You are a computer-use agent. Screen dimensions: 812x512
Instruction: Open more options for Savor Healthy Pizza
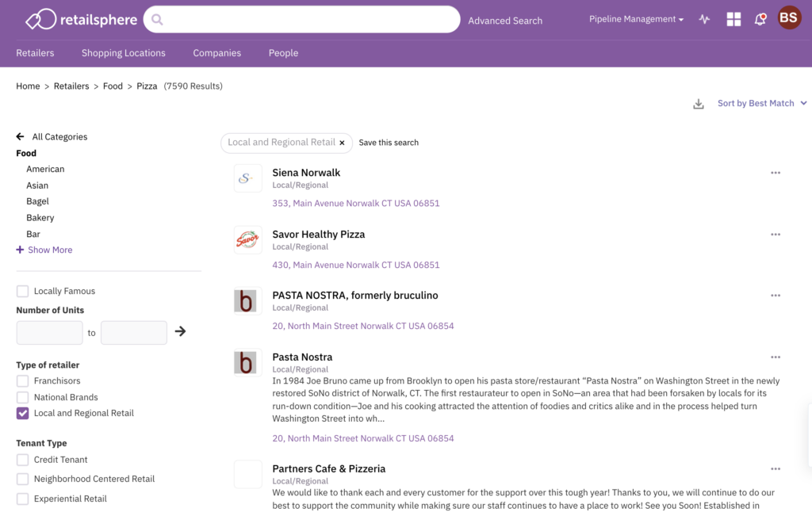pos(776,235)
